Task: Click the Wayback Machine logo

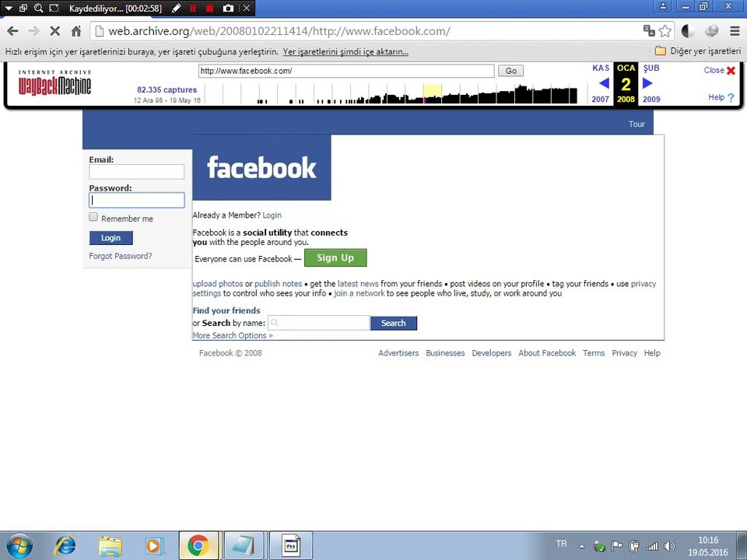Action: point(54,83)
